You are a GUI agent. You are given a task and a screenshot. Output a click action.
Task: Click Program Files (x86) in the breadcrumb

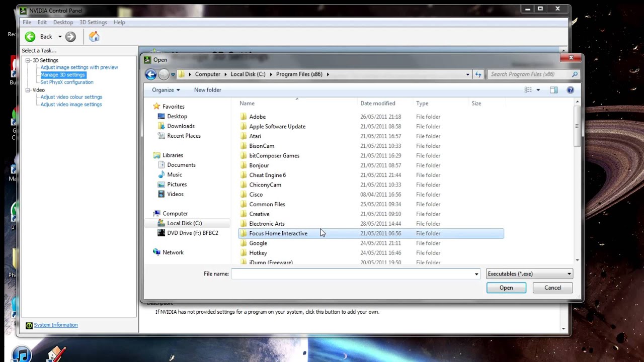[x=299, y=74]
